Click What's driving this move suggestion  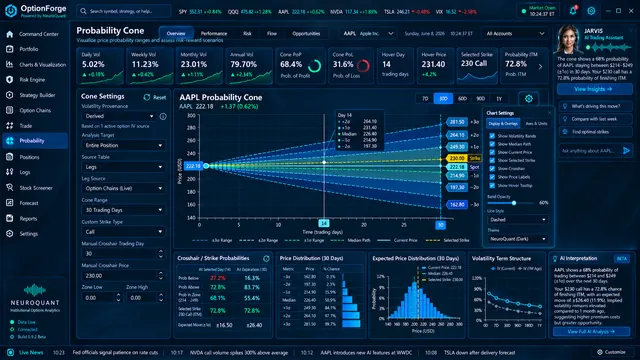click(595, 106)
